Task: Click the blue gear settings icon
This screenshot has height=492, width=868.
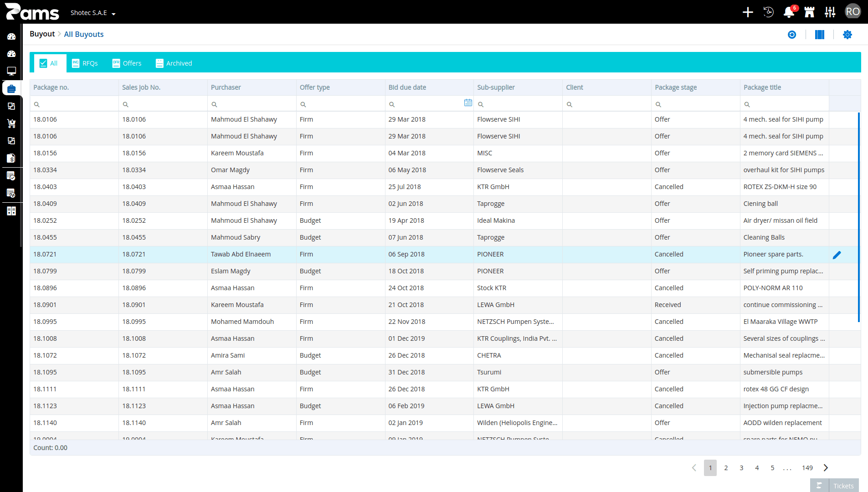Action: (x=847, y=35)
